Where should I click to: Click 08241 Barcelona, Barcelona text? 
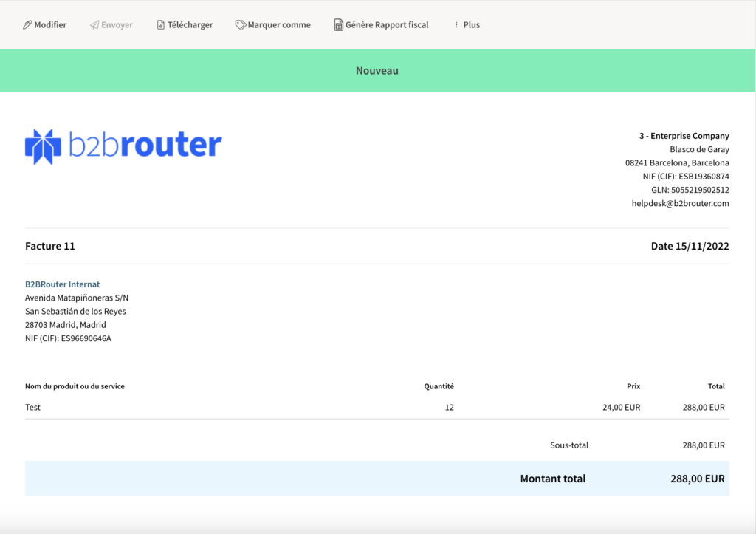(678, 162)
